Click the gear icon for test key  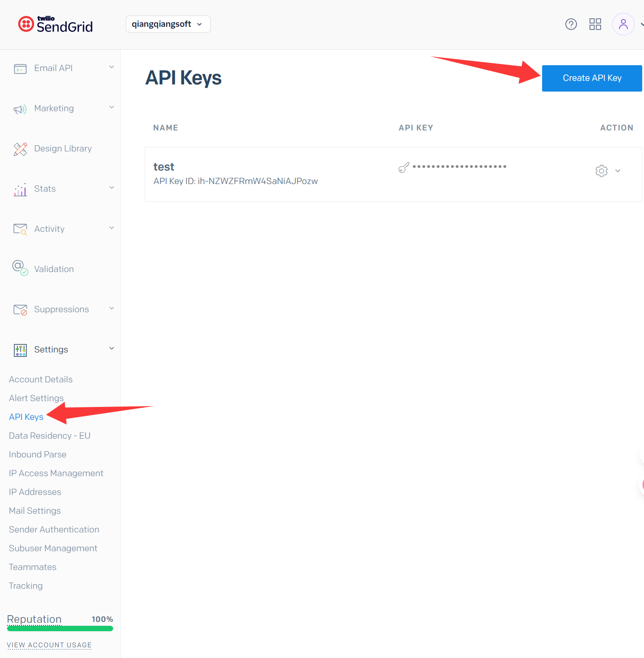coord(601,171)
